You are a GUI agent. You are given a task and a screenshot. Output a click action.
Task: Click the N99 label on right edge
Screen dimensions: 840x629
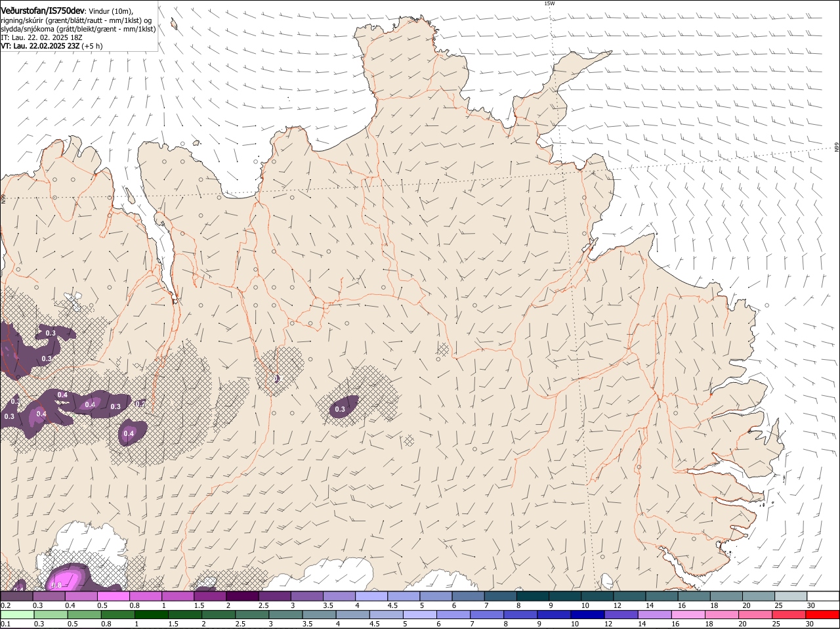[837, 148]
